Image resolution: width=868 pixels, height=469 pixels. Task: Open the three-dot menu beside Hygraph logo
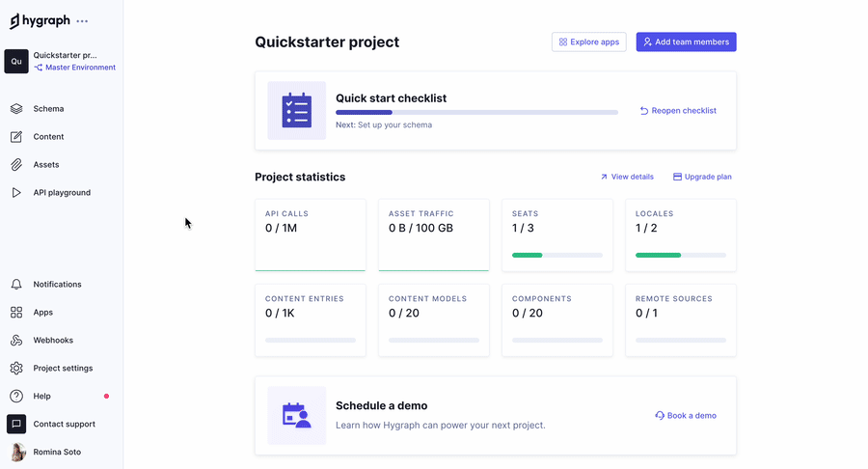tap(82, 21)
